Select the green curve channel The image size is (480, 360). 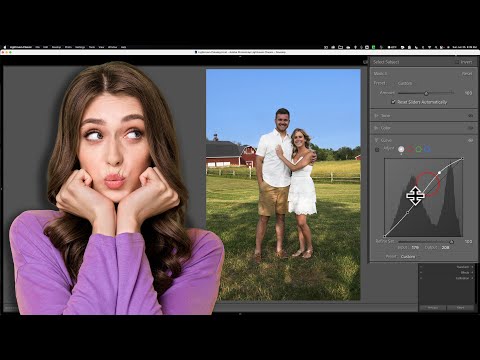pyautogui.click(x=418, y=149)
